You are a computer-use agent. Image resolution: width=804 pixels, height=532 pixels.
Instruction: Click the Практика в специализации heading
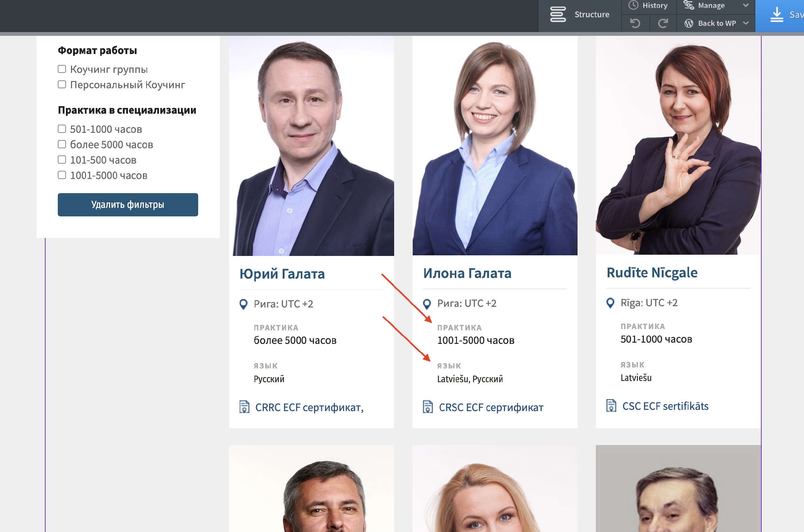coord(127,110)
